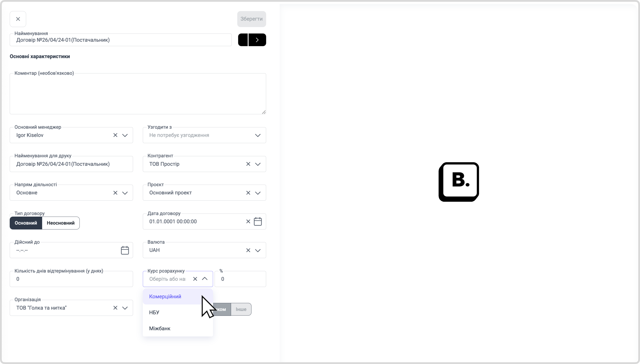Clear the Валюта UAH selection
This screenshot has width=640, height=364.
pyautogui.click(x=248, y=250)
